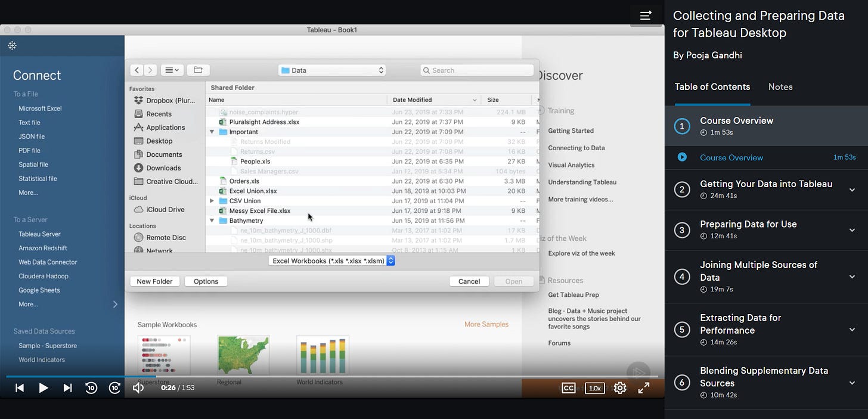Click the New Folder button

[x=155, y=281]
